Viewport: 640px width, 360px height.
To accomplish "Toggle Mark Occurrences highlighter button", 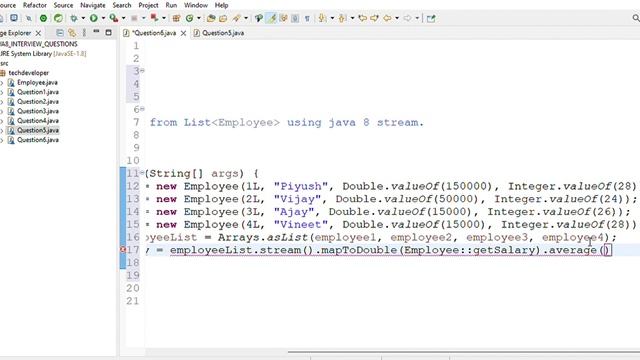I will point(271,18).
